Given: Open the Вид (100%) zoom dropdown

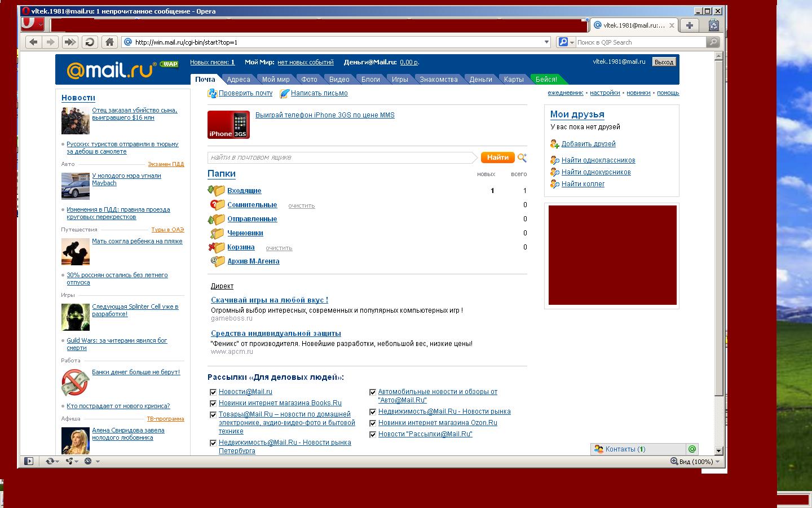Looking at the screenshot, I should 718,462.
